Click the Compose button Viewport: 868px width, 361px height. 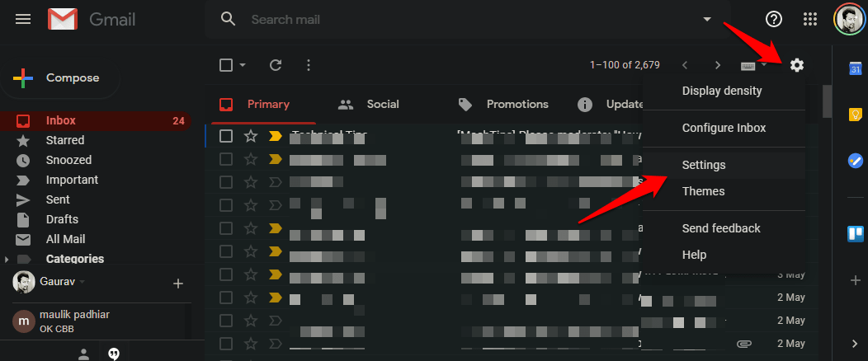(59, 78)
